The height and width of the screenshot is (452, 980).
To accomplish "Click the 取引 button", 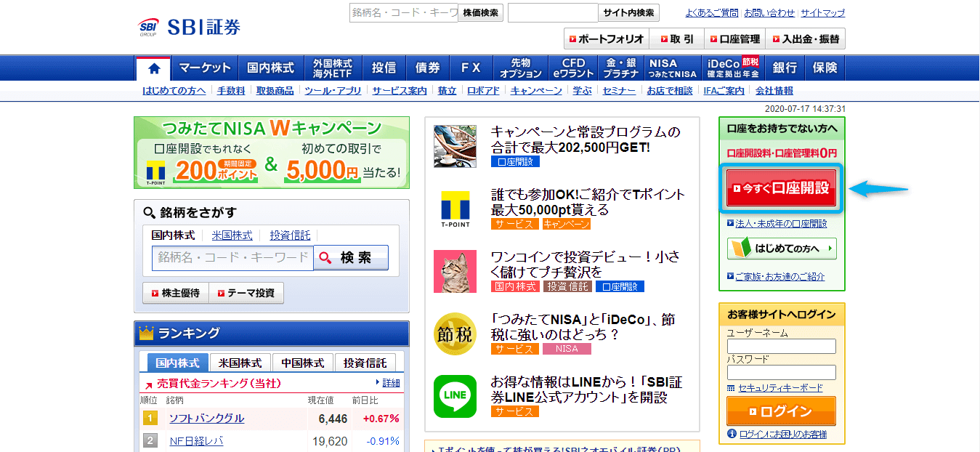I will pos(677,39).
